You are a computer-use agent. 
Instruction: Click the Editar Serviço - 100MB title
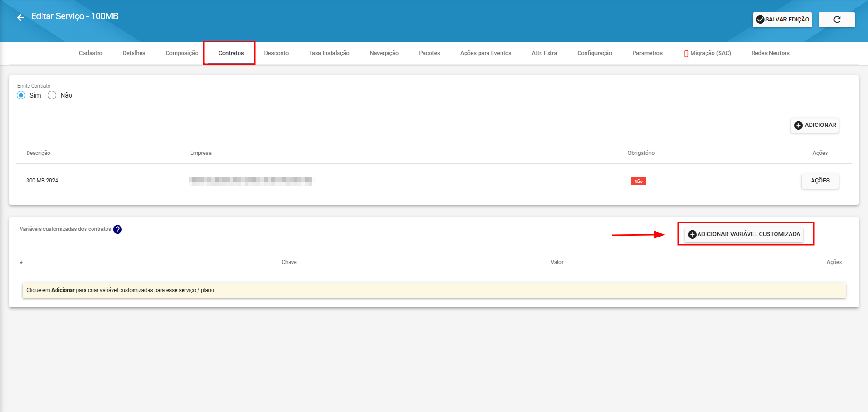click(x=75, y=16)
